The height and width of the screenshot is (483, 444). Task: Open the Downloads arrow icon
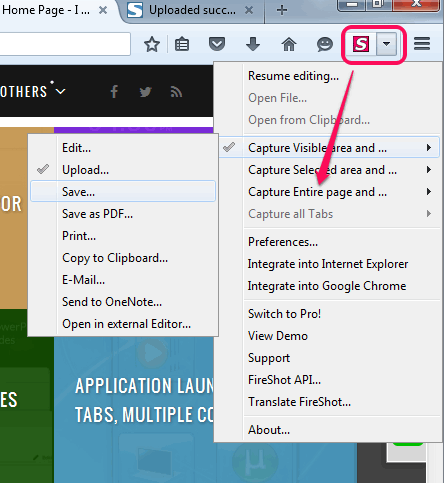coord(253,44)
